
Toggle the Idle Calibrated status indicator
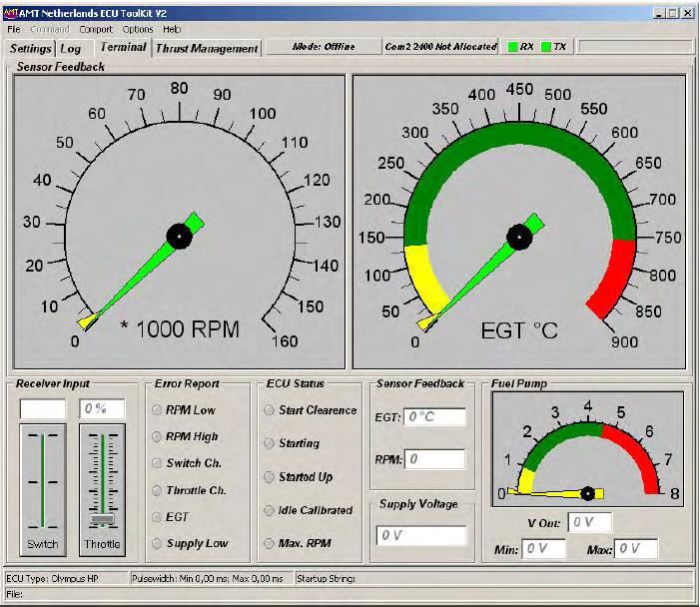(270, 510)
